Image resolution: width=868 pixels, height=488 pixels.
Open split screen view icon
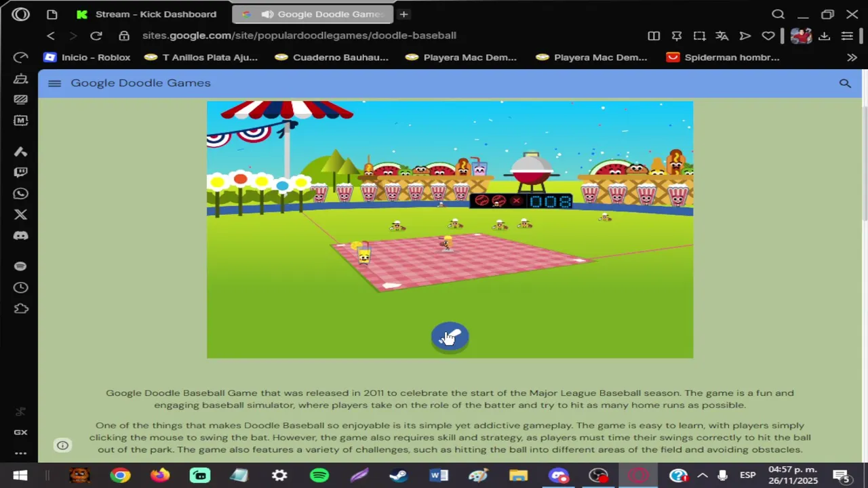coord(654,35)
